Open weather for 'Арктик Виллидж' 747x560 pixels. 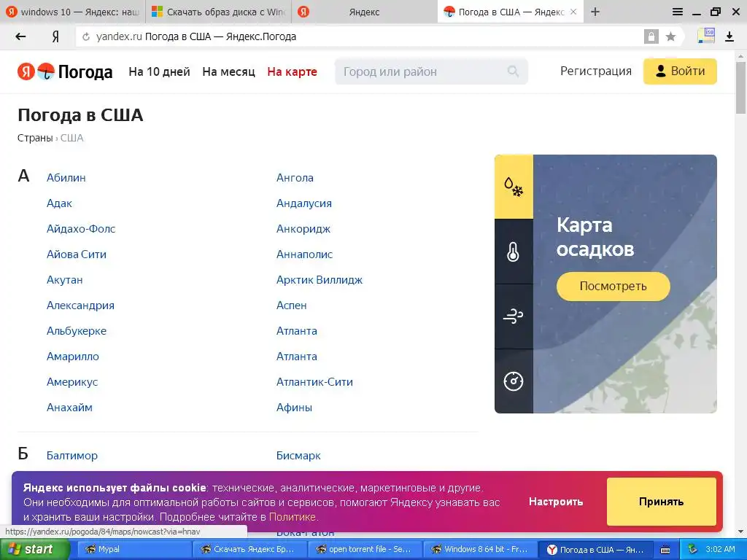pyautogui.click(x=320, y=280)
